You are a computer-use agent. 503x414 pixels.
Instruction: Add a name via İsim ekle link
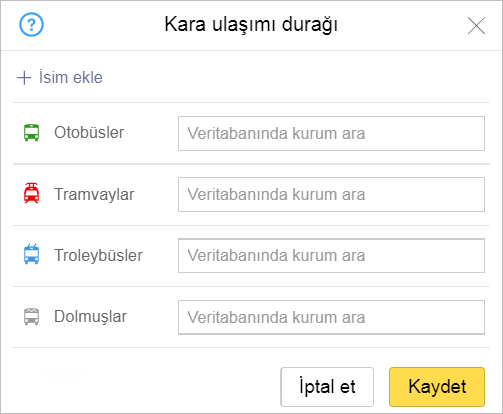tap(70, 77)
